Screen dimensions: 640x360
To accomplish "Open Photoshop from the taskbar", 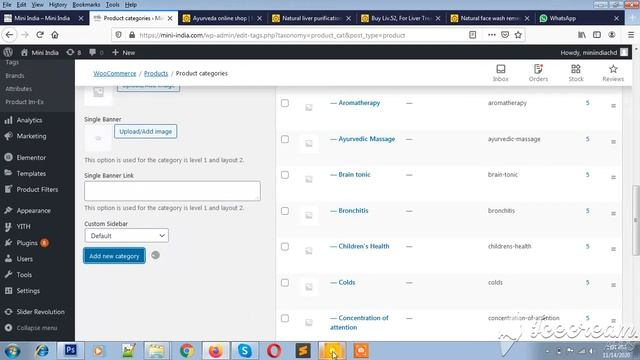I will click(70, 351).
